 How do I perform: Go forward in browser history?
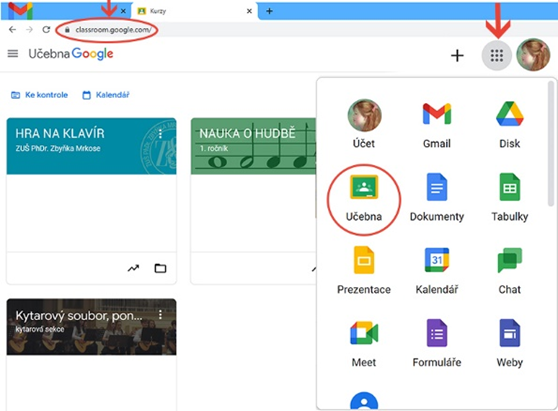29,30
